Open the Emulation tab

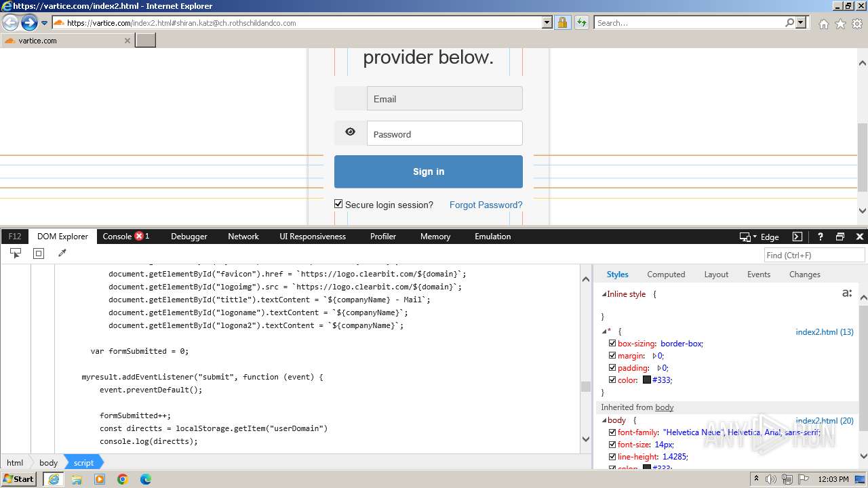pos(492,237)
